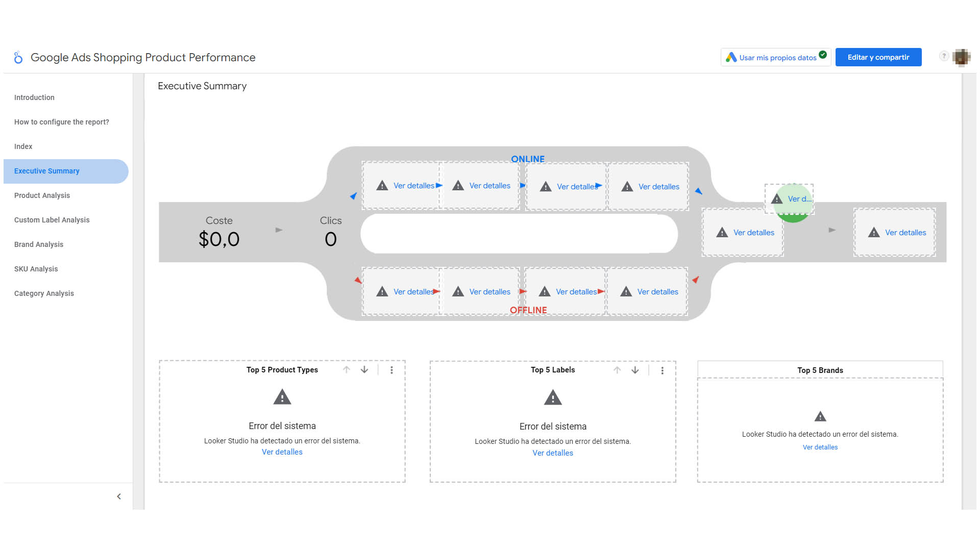Sort descending in Top 5 Labels
980x551 pixels.
[x=635, y=370]
